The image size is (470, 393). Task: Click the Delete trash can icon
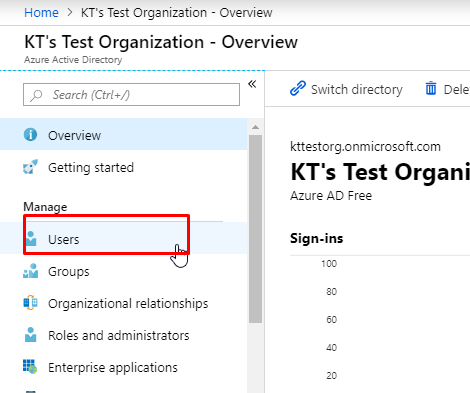click(x=431, y=88)
